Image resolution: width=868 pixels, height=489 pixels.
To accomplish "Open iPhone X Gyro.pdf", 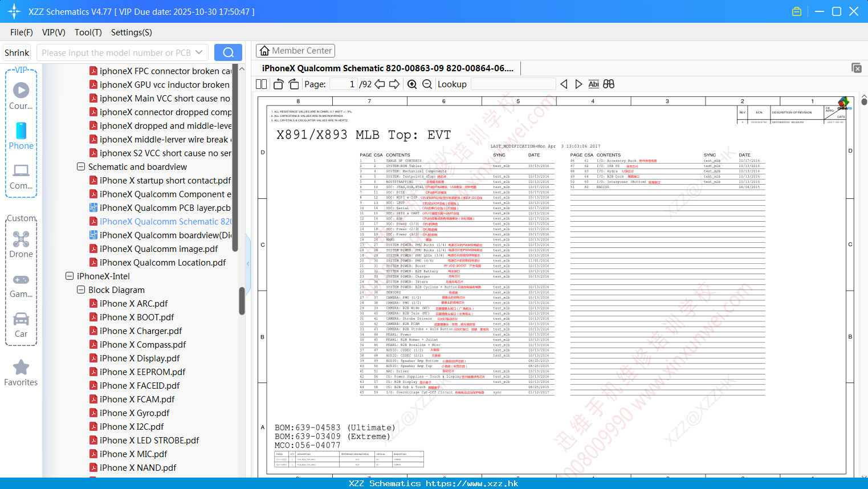I will (x=129, y=413).
